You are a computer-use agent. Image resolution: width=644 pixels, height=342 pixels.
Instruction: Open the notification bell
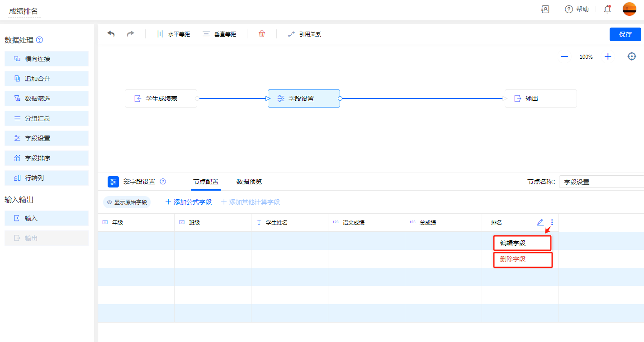coord(607,9)
